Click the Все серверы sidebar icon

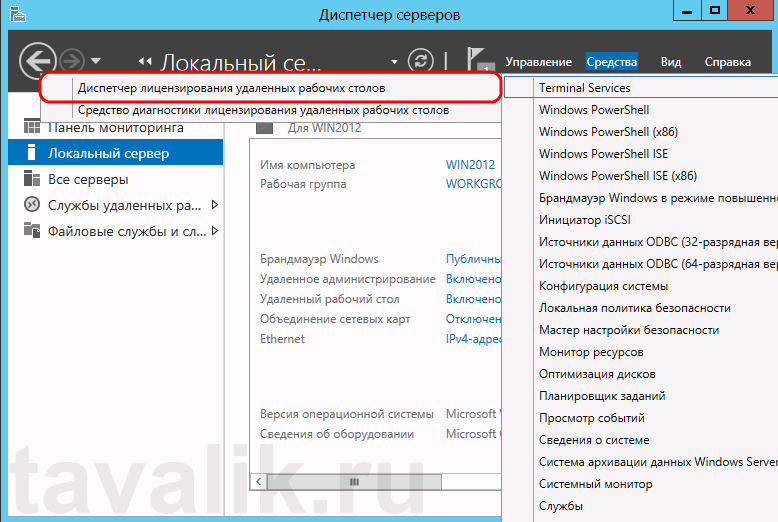pos(30,179)
